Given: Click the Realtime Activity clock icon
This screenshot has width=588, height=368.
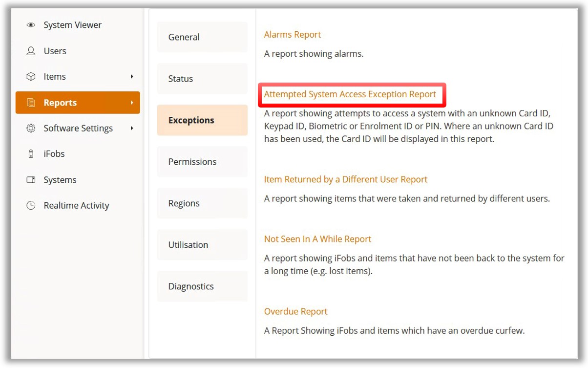Looking at the screenshot, I should click(31, 206).
